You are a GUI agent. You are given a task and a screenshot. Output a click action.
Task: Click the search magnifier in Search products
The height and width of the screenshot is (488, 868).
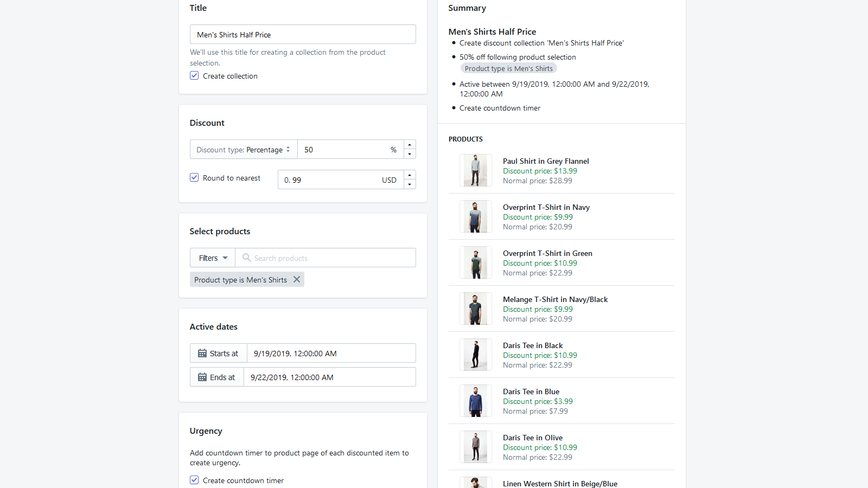click(x=247, y=258)
